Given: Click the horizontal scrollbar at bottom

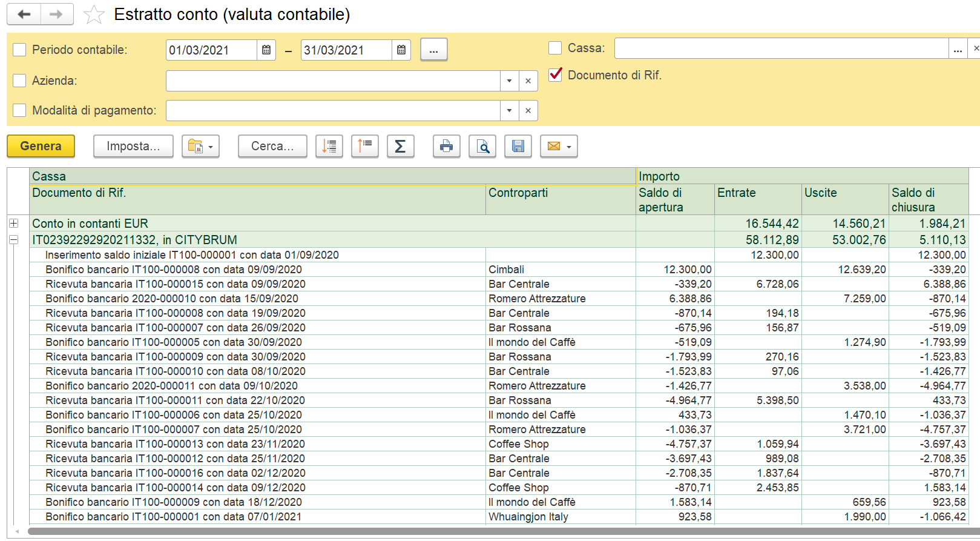Looking at the screenshot, I should pyautogui.click(x=502, y=531).
